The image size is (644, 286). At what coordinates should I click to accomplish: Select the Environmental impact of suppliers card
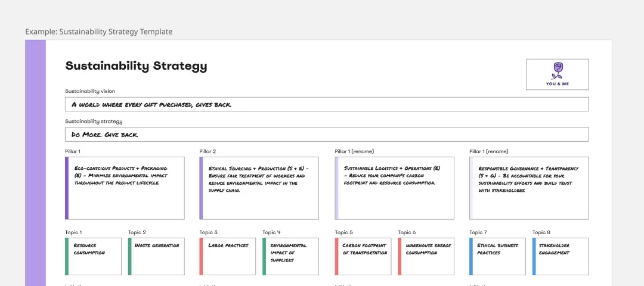tap(291, 256)
